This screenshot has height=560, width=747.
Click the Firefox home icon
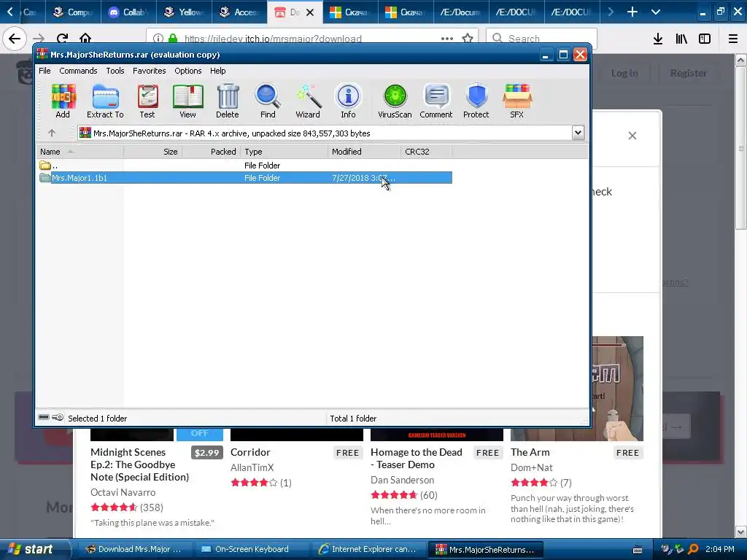click(x=85, y=39)
